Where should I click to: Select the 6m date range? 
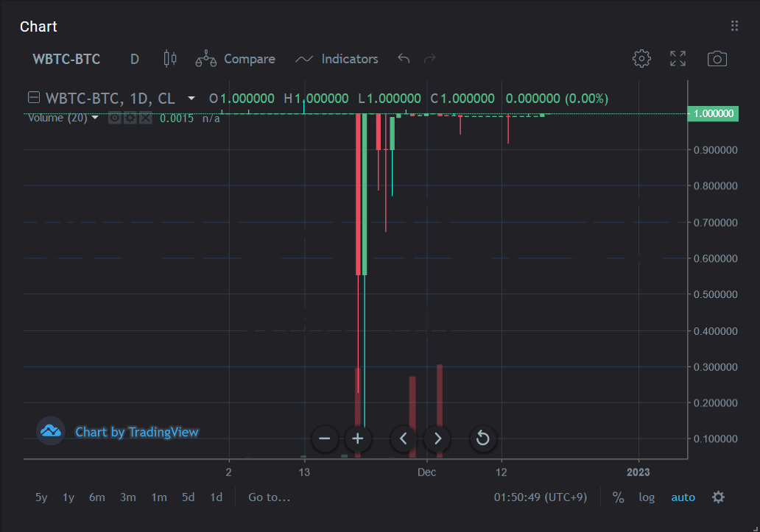tap(97, 497)
